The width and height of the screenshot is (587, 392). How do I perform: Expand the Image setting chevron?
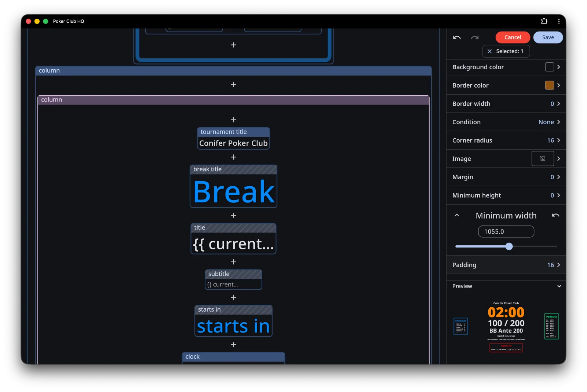(558, 159)
